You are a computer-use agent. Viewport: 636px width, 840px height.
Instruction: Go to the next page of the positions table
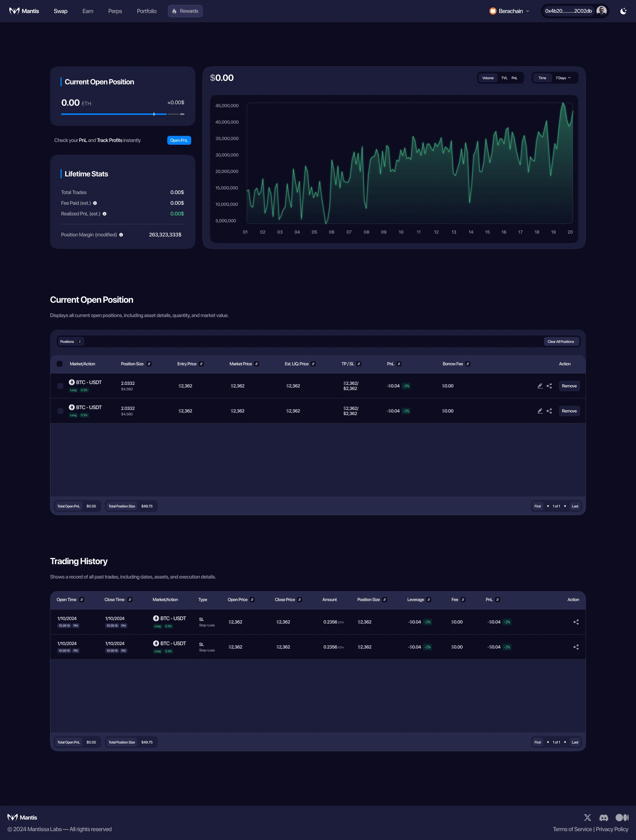[x=565, y=506]
